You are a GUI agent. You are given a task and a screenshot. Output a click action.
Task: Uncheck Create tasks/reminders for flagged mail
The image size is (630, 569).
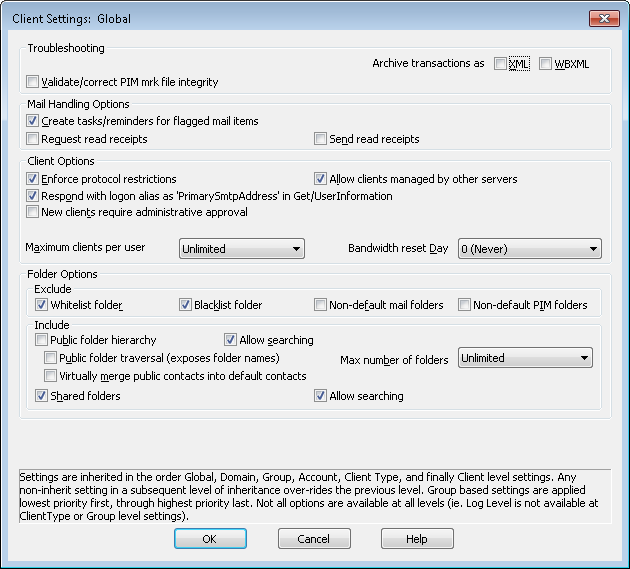coord(33,121)
